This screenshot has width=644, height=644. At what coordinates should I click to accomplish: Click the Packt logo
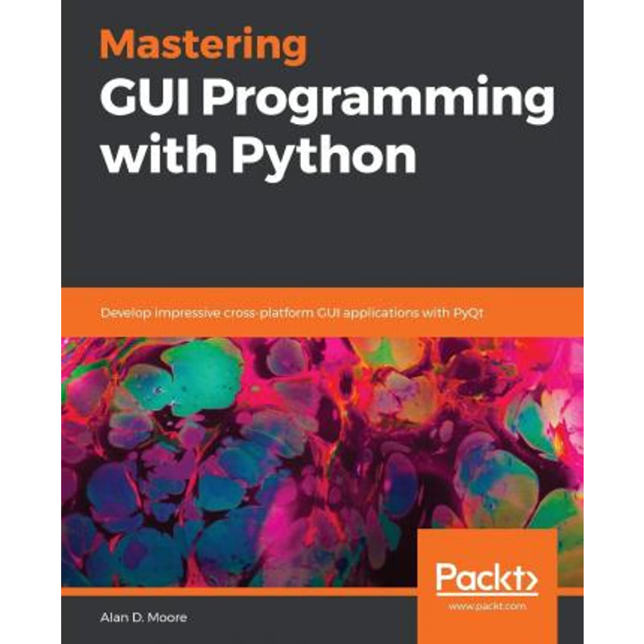[487, 580]
